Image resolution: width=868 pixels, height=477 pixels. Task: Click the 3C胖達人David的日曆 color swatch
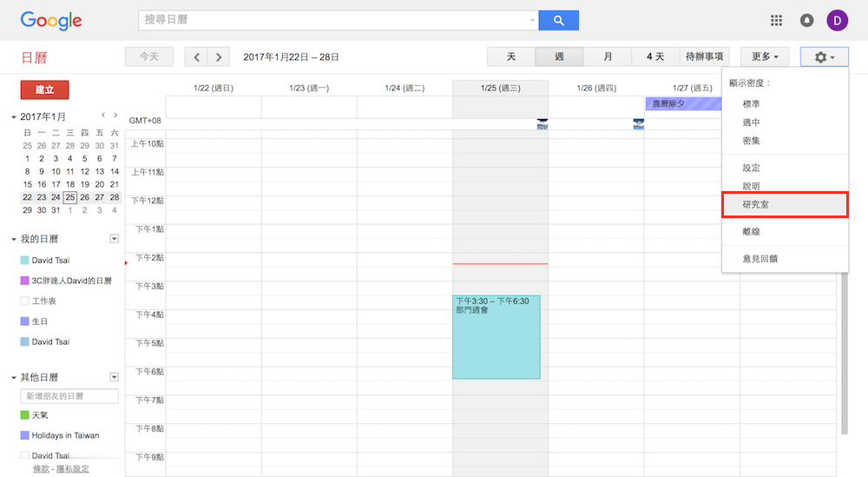tap(25, 281)
